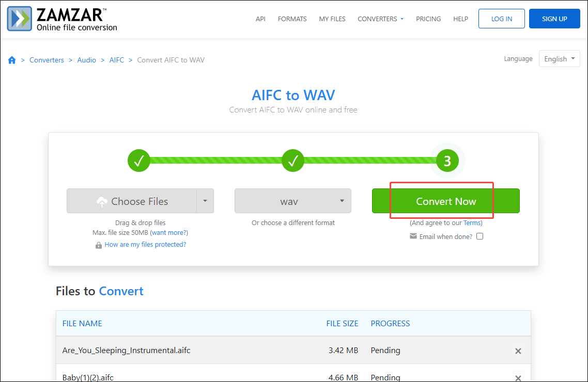The width and height of the screenshot is (588, 382).
Task: Remove Are_You_Sleeping_Instrumental.aifc from list
Action: pyautogui.click(x=518, y=351)
